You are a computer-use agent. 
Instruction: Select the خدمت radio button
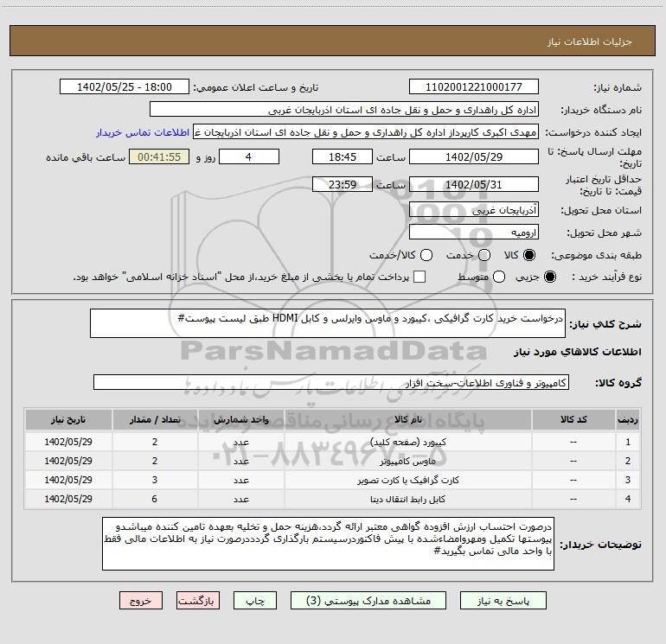tap(484, 255)
